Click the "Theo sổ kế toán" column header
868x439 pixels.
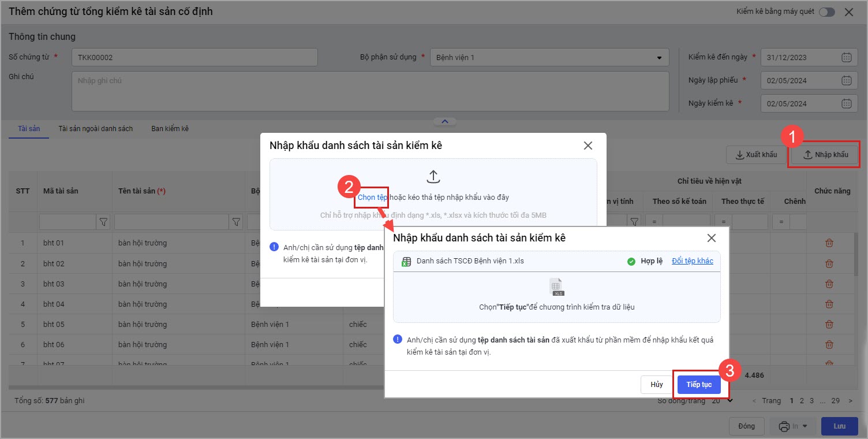point(679,201)
